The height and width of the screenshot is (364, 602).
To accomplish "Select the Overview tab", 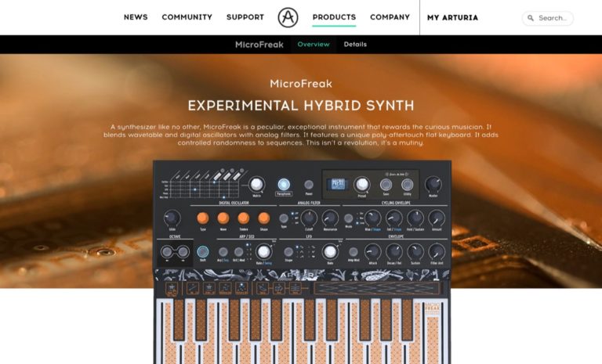I will click(x=314, y=45).
